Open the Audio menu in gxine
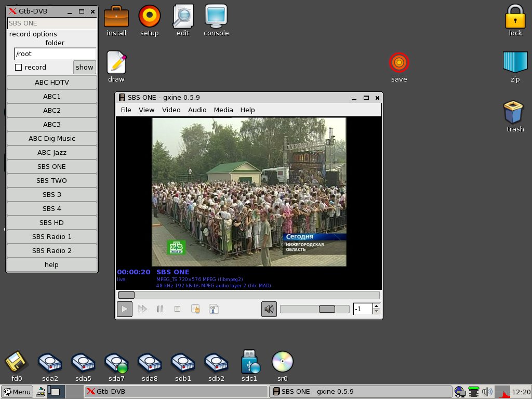532x399 pixels. 197,110
